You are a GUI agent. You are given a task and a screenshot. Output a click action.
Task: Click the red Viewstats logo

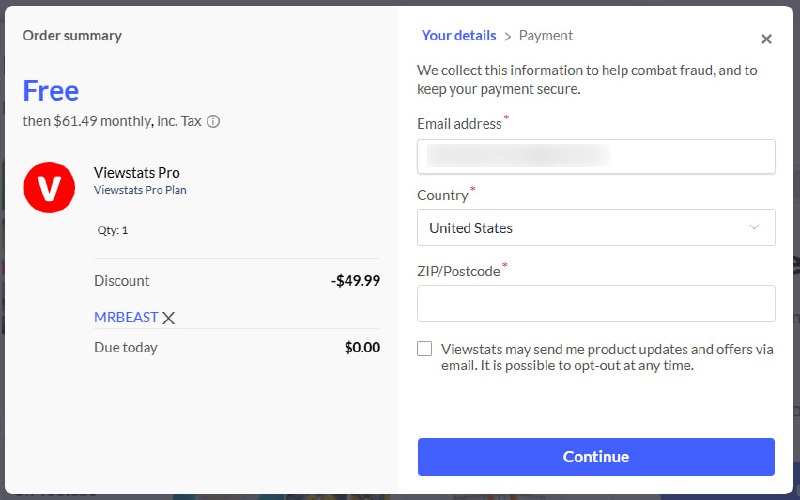click(49, 187)
